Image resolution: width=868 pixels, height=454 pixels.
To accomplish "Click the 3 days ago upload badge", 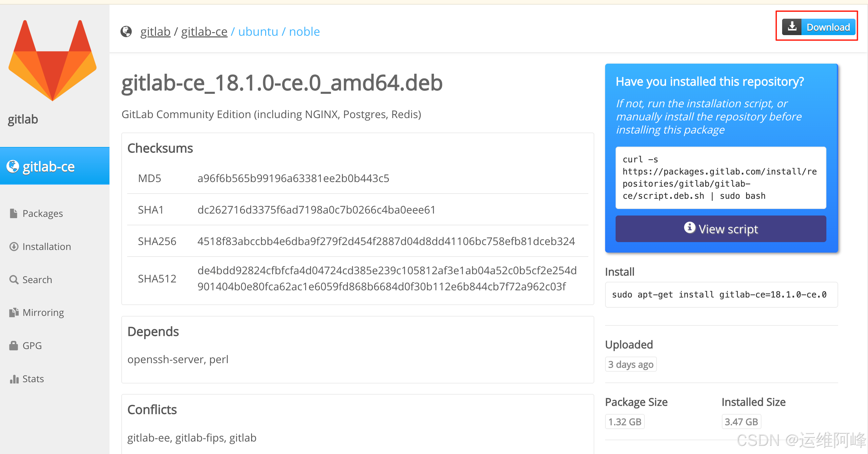I will (630, 364).
